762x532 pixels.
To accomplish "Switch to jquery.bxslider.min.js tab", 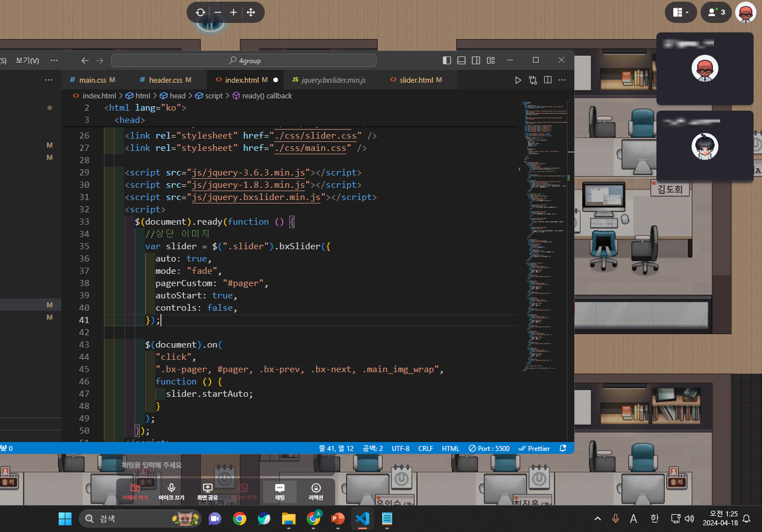I will click(333, 80).
